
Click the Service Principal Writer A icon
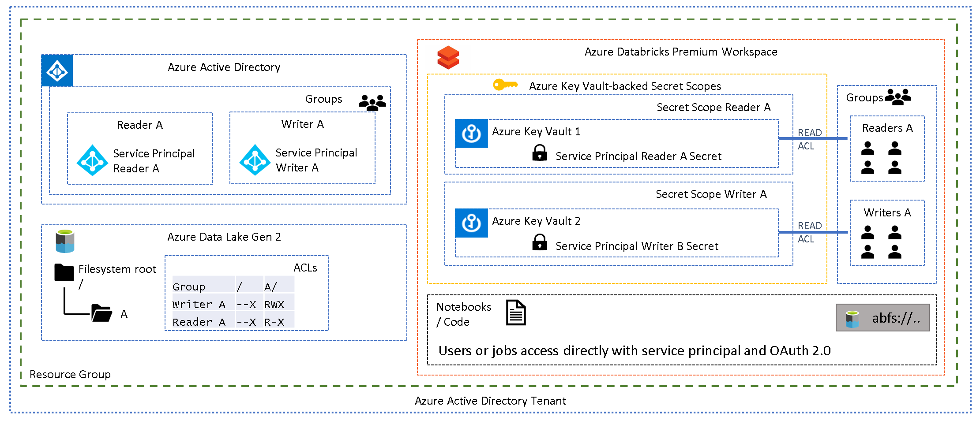[255, 160]
